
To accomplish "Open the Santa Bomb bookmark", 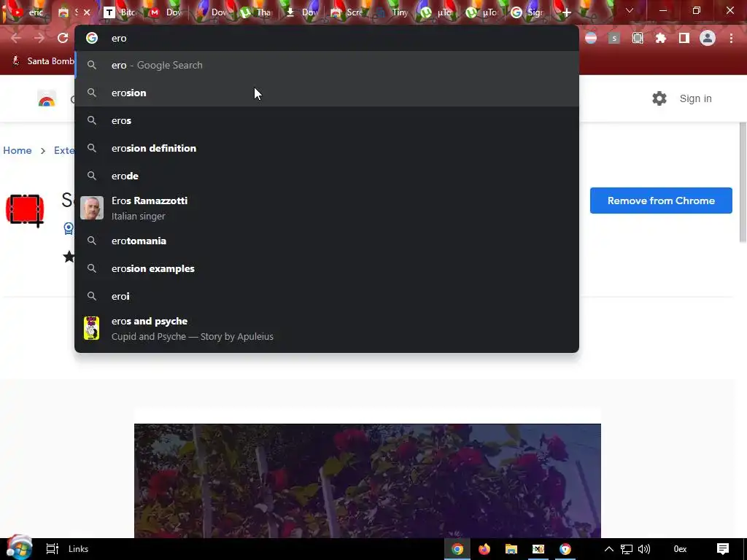I will pyautogui.click(x=43, y=61).
